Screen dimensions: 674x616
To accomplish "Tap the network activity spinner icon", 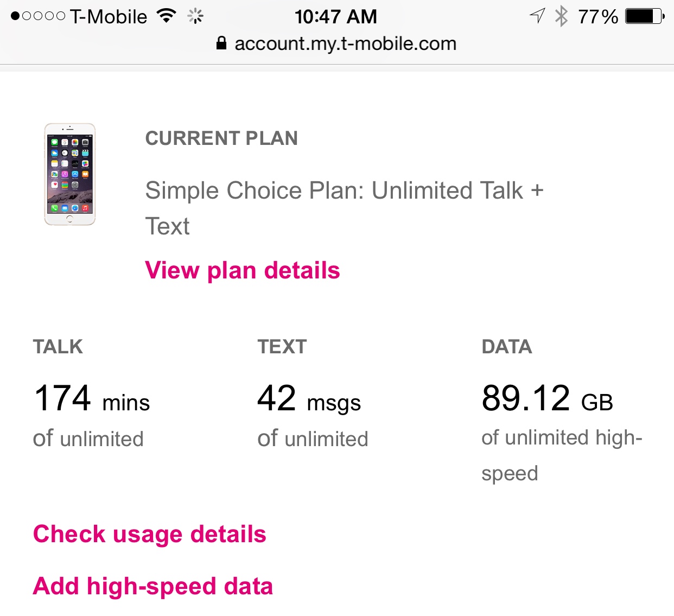I will pos(195,16).
